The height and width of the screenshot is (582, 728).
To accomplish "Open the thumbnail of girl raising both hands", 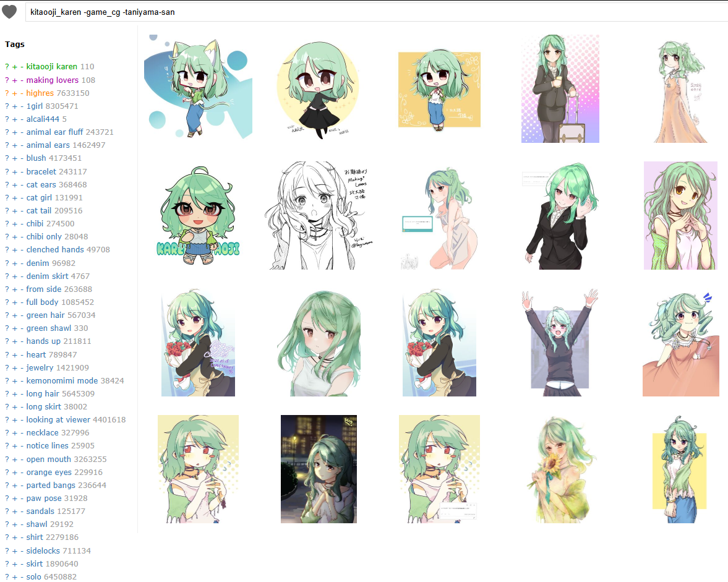I will coord(560,343).
